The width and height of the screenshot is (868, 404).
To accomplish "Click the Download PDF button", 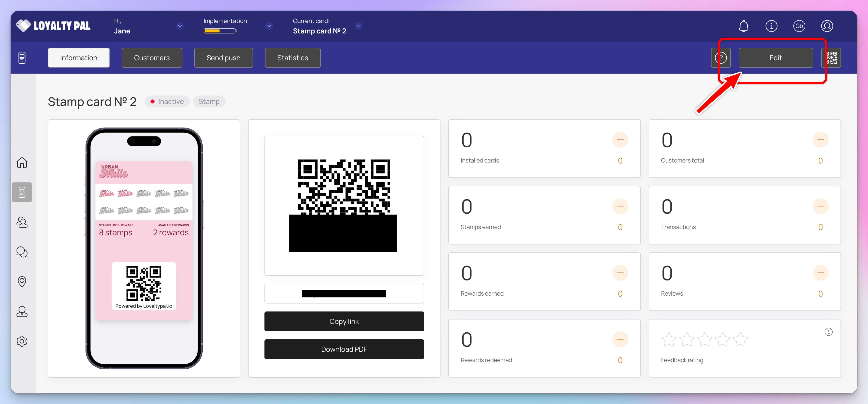I will click(344, 349).
